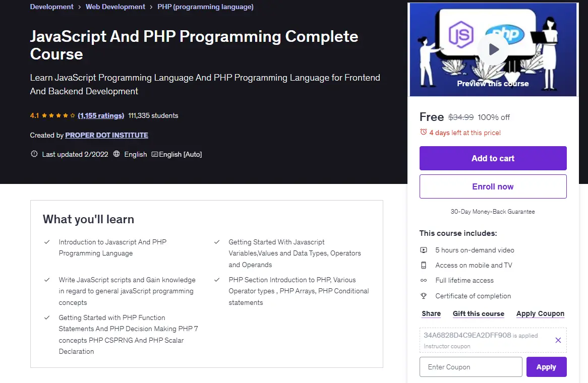
Task: Click the certificate trophy icon
Action: point(424,296)
